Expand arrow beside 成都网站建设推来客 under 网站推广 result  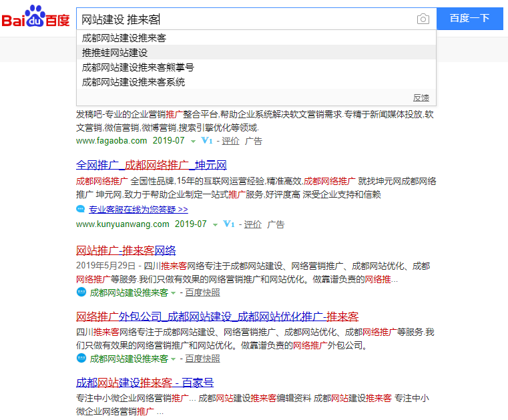pyautogui.click(x=173, y=293)
